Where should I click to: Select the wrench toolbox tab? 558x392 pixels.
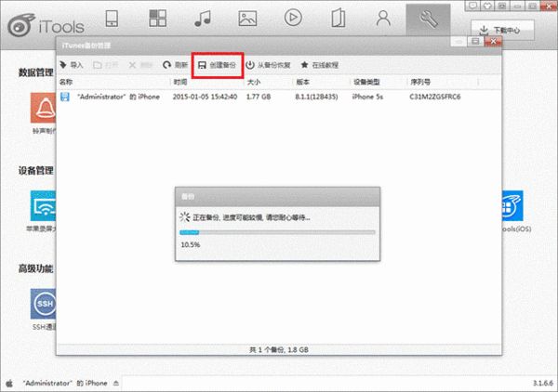coord(428,20)
